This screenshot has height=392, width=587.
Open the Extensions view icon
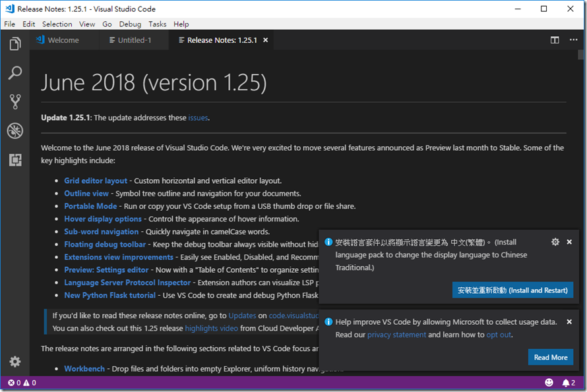coord(15,160)
